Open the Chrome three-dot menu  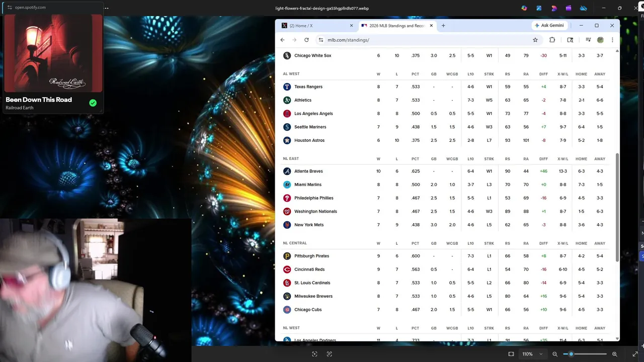(x=612, y=40)
